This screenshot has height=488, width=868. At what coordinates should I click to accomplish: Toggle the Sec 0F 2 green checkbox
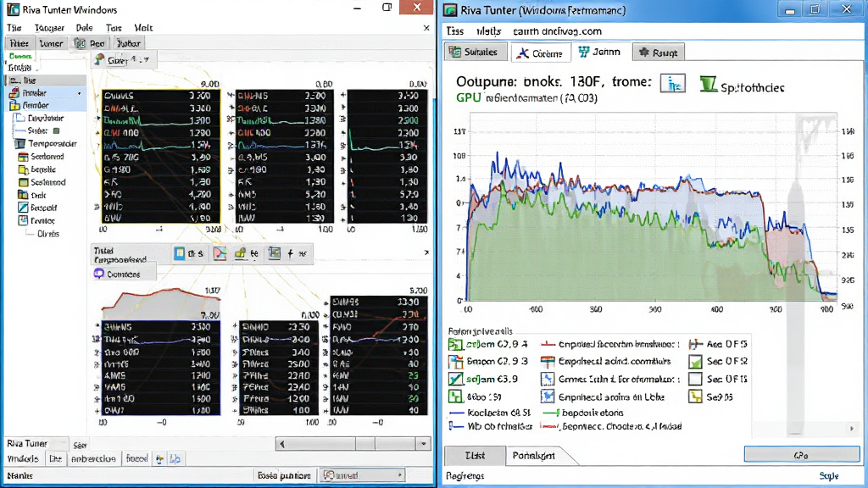click(695, 362)
